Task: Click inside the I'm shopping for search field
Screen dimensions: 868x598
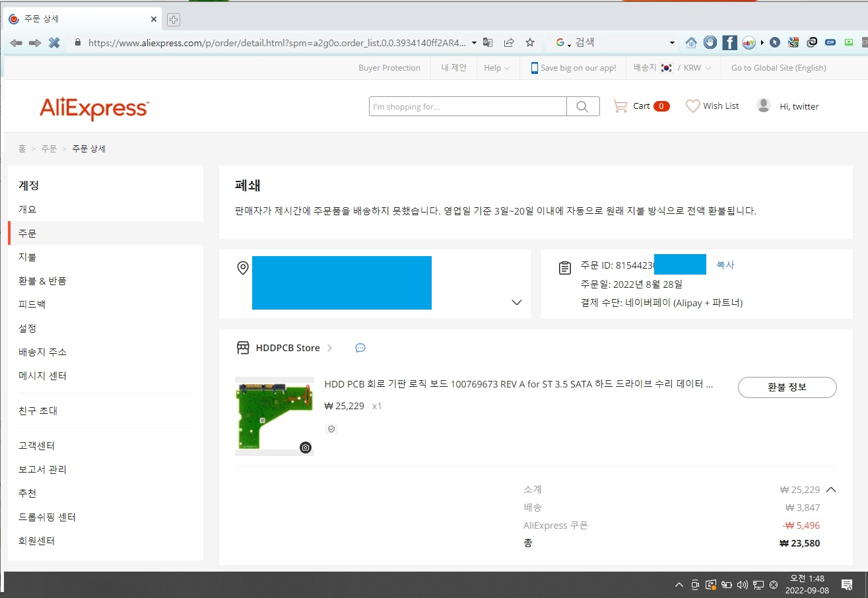Action: (x=468, y=106)
